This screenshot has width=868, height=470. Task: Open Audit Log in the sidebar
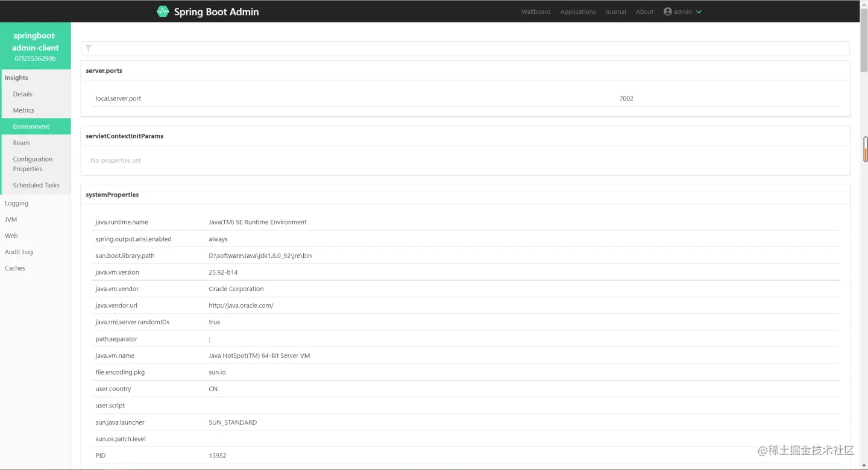(19, 252)
